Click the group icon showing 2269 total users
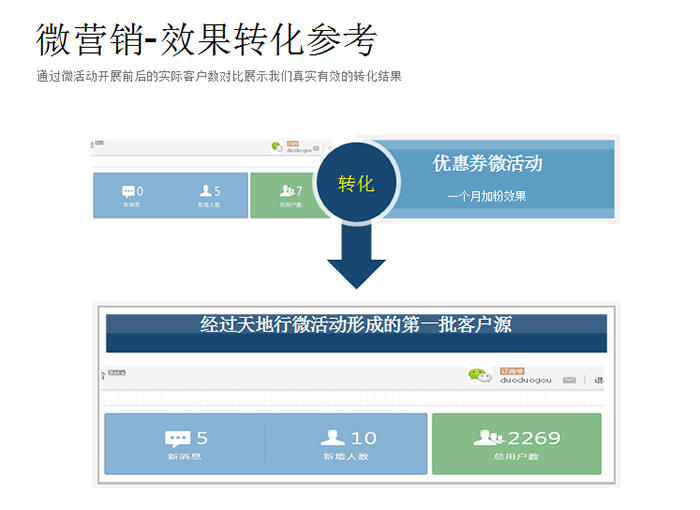This screenshot has height=510, width=700. click(x=488, y=438)
